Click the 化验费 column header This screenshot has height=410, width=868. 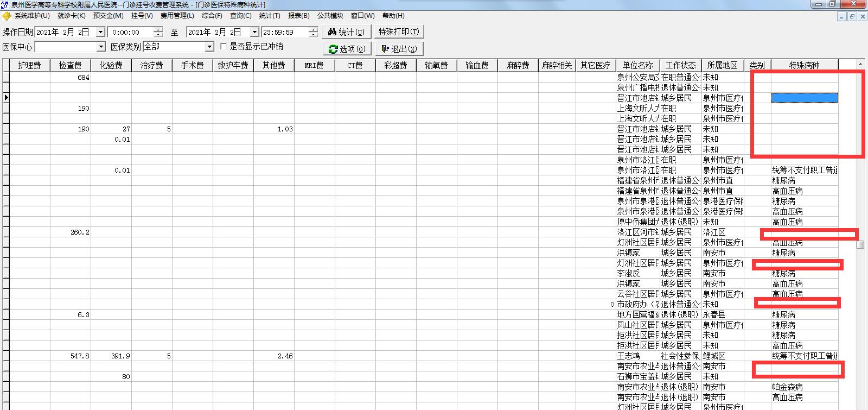111,66
